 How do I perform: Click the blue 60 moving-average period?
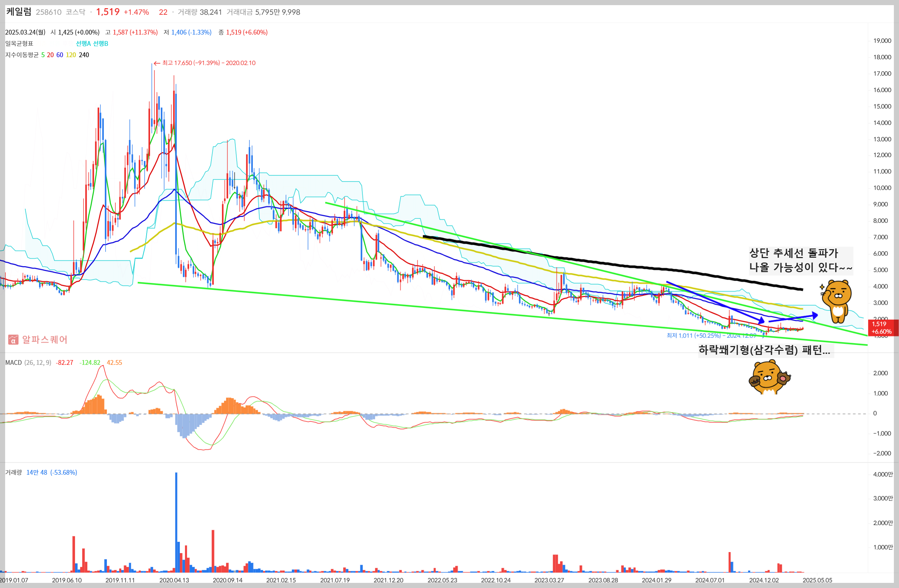(60, 55)
